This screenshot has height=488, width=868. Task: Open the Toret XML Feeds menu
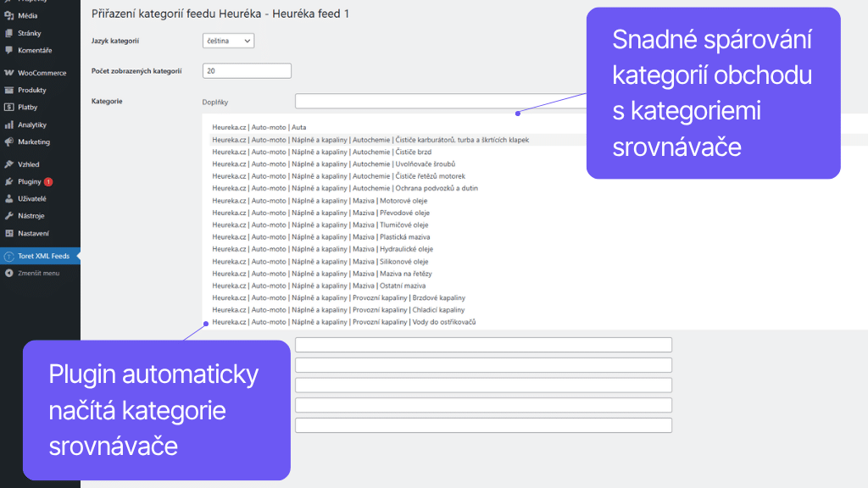pyautogui.click(x=42, y=256)
